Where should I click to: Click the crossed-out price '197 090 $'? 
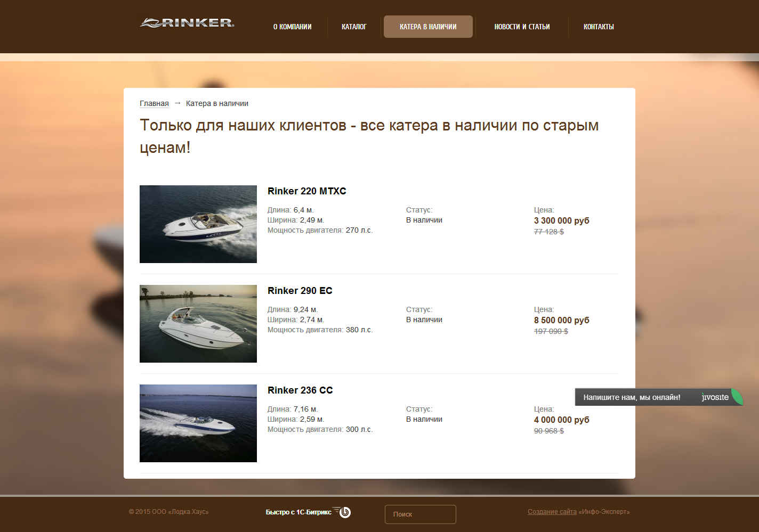click(x=551, y=331)
